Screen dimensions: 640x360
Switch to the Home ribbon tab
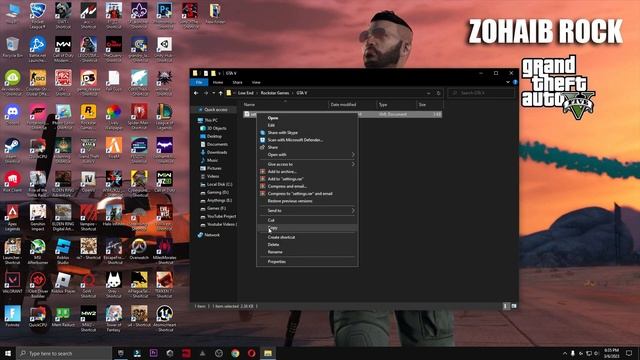tap(218, 82)
